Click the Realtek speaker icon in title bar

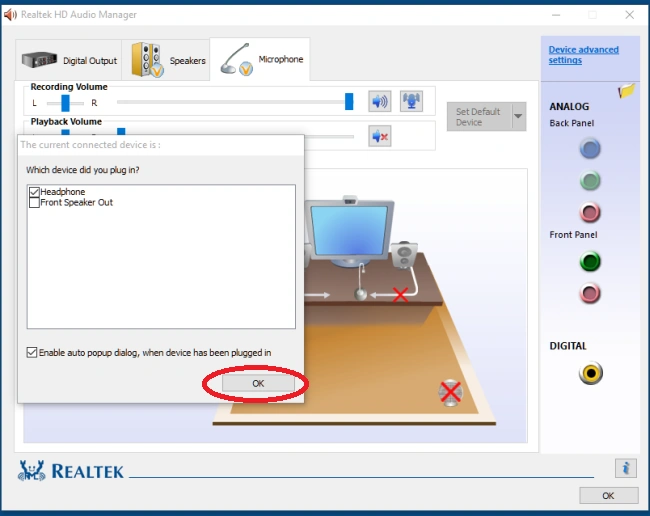(x=10, y=15)
